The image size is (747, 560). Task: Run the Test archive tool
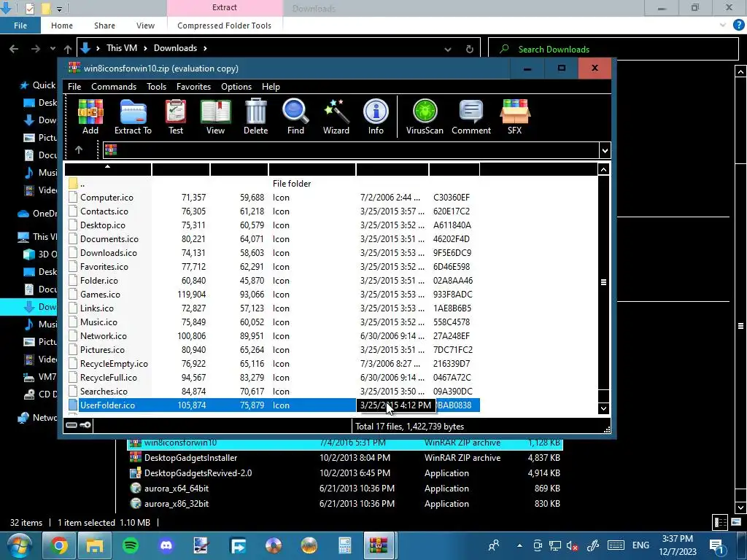(176, 117)
